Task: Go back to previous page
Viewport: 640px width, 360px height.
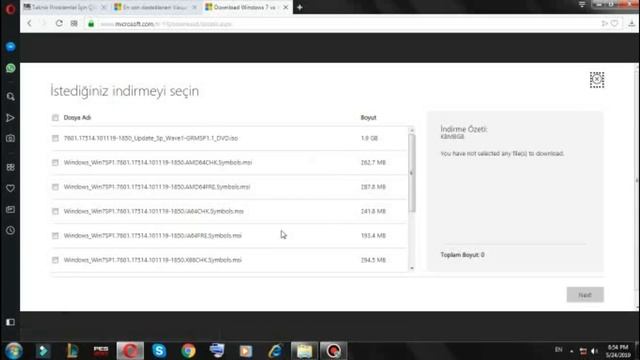Action: coord(29,24)
